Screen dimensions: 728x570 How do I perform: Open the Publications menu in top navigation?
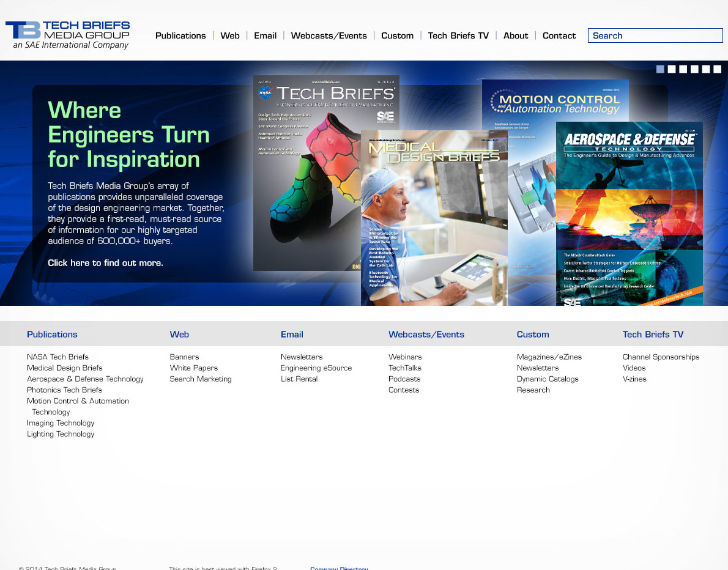(x=180, y=35)
